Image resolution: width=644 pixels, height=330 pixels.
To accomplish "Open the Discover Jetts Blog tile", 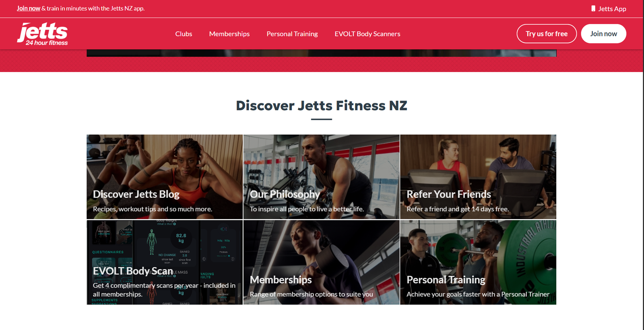I will click(165, 177).
